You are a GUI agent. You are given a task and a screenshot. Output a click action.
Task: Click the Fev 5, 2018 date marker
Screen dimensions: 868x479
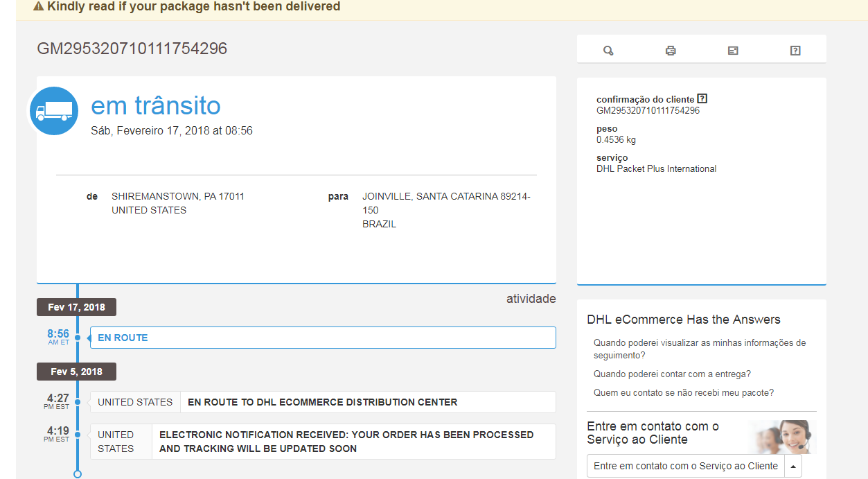76,372
